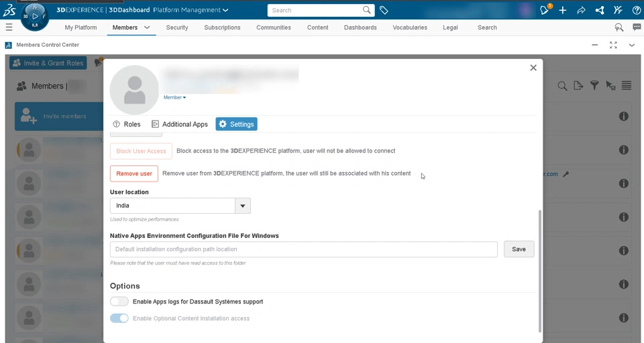Click the user avatar placeholder
The width and height of the screenshot is (644, 343).
click(x=134, y=90)
